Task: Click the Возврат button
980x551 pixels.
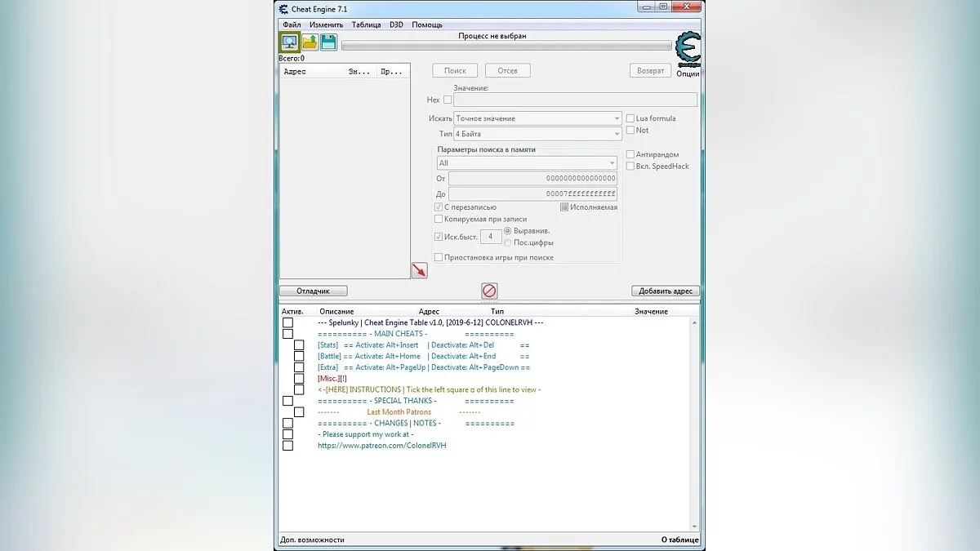Action: [650, 71]
